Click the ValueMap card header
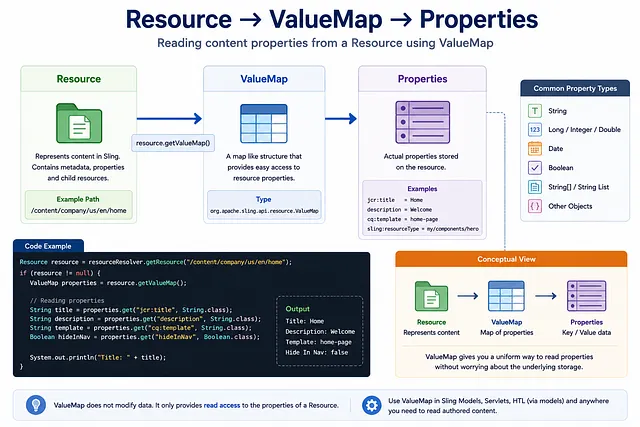Viewport: 640px width, 427px height. 264,79
